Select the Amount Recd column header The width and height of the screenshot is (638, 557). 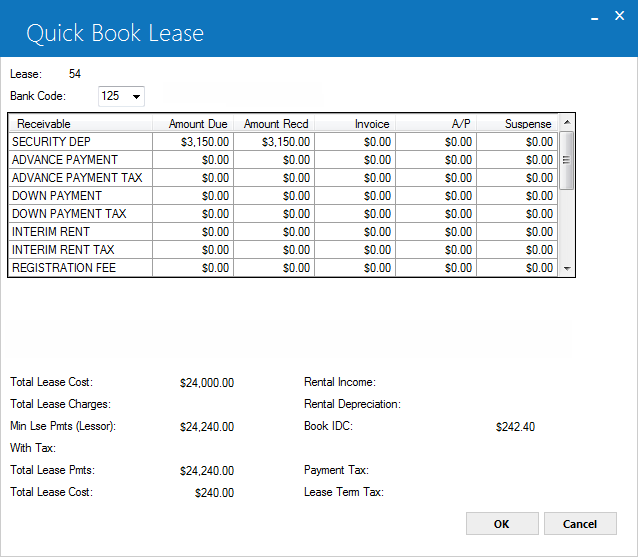(x=274, y=124)
